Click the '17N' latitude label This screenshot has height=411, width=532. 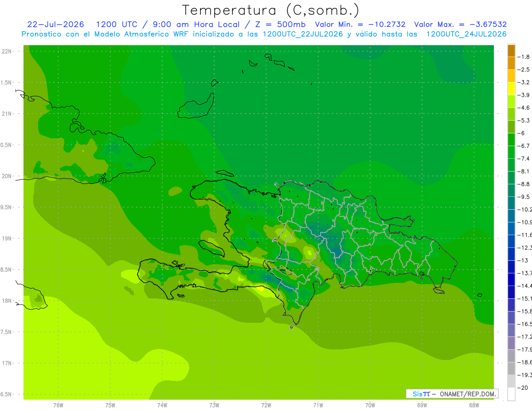(7, 363)
